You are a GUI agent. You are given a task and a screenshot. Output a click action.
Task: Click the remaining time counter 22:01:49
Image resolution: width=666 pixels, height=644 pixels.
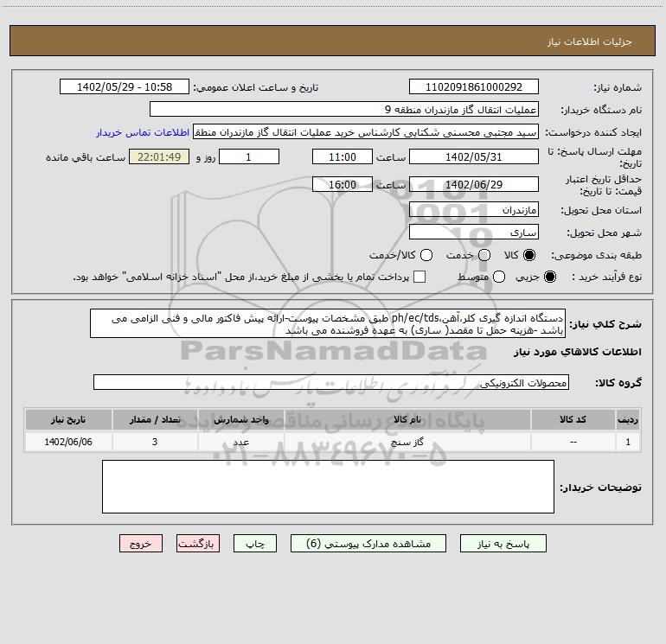(x=159, y=156)
